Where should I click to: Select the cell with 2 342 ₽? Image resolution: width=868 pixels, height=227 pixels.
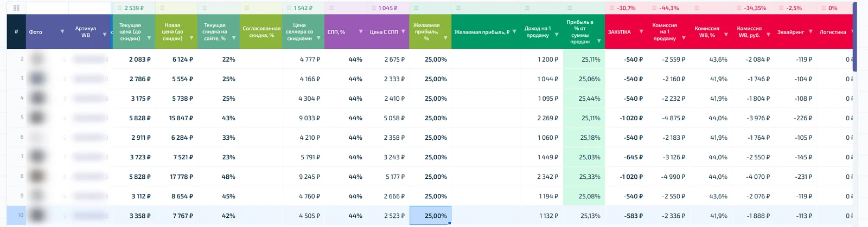(541, 177)
